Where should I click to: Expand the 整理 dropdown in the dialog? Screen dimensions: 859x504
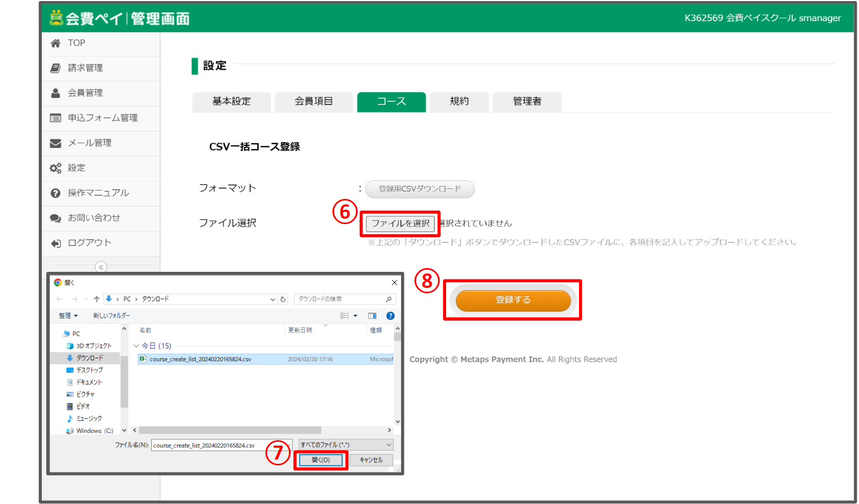(x=68, y=316)
